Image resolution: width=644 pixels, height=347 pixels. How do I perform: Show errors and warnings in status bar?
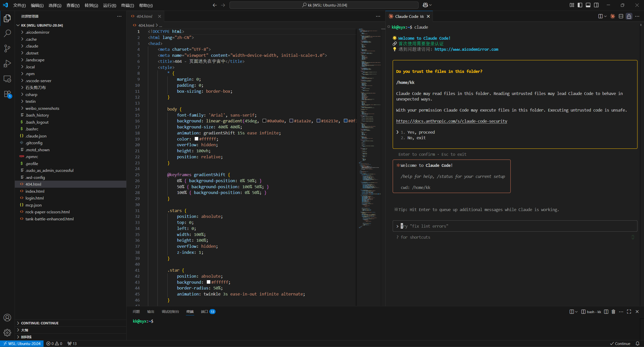pyautogui.click(x=54, y=343)
